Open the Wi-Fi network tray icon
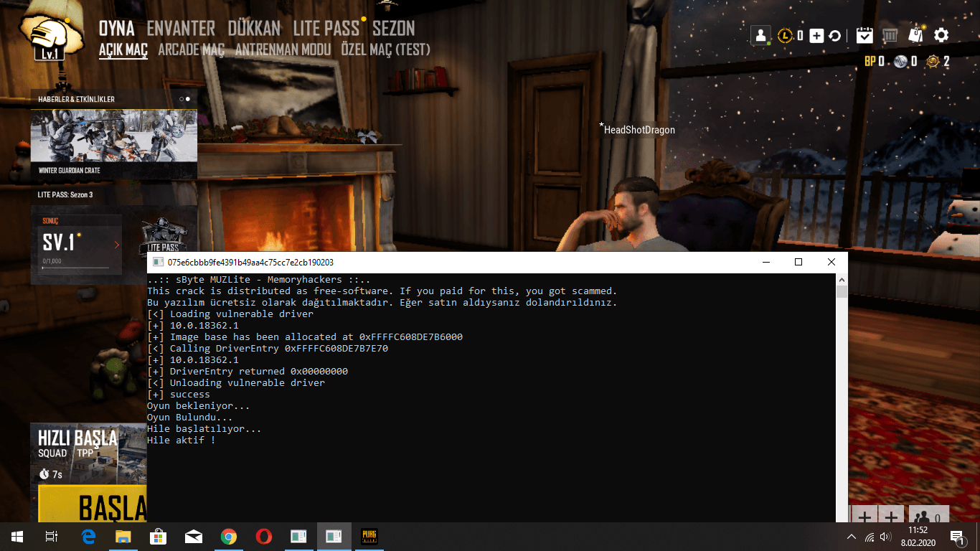 (x=870, y=537)
